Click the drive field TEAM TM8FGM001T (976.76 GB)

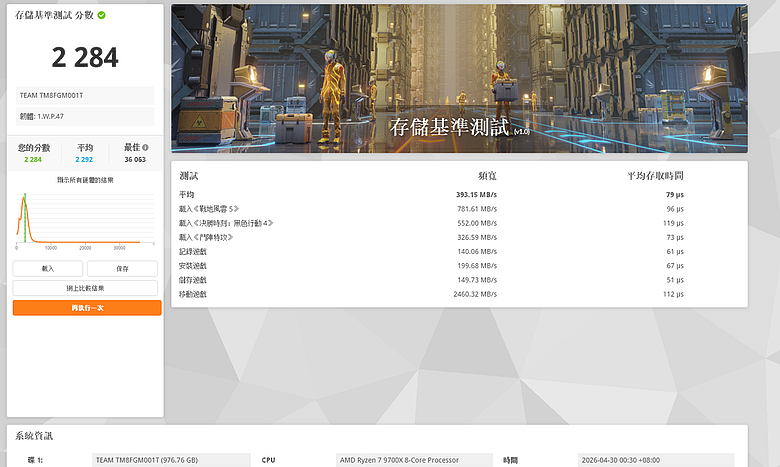coord(171,460)
